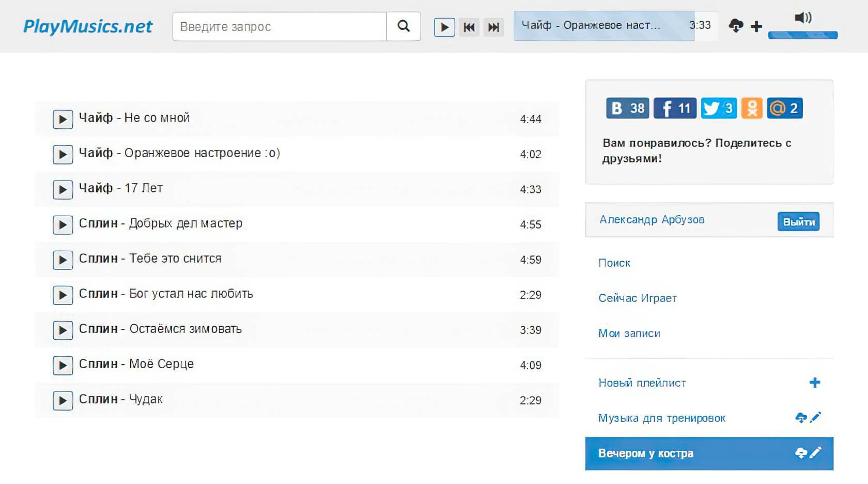This screenshot has width=868, height=484.
Task: Play track Чайф - Оранжевое настроение :о)
Action: coord(63,155)
